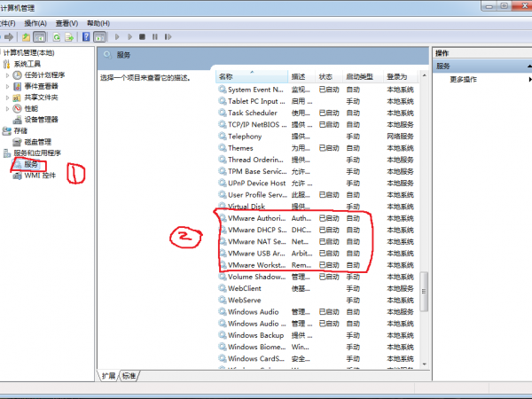Click the Refresh toolbar icon
The width and height of the screenshot is (532, 399).
point(56,37)
